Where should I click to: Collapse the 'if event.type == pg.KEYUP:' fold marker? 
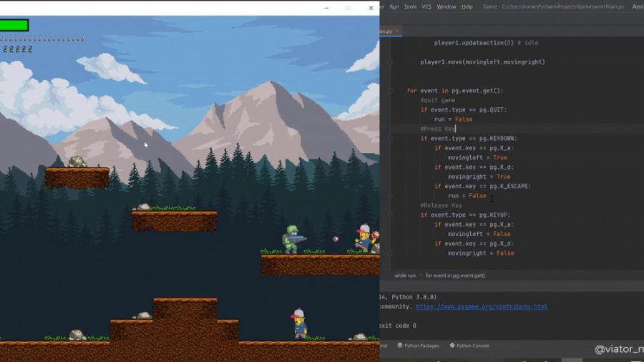tap(390, 215)
